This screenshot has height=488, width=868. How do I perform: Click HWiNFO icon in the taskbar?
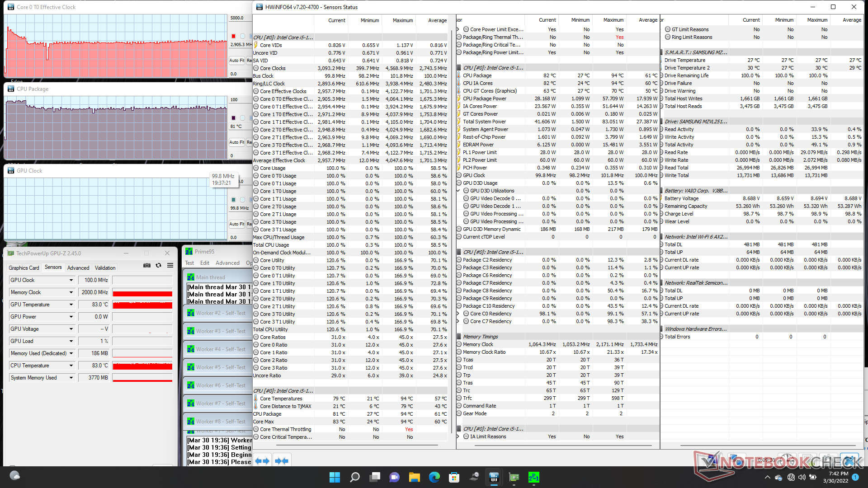pos(494,477)
